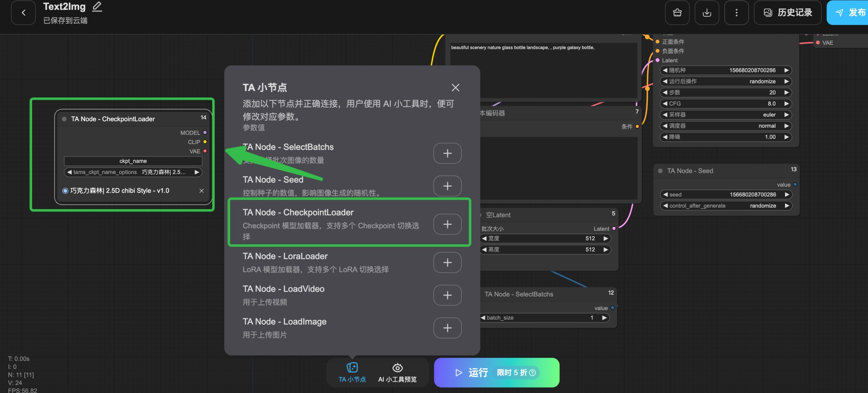Add TA Node - LoraLoader with plus button
Viewport: 868px width, 393px height.
point(447,262)
